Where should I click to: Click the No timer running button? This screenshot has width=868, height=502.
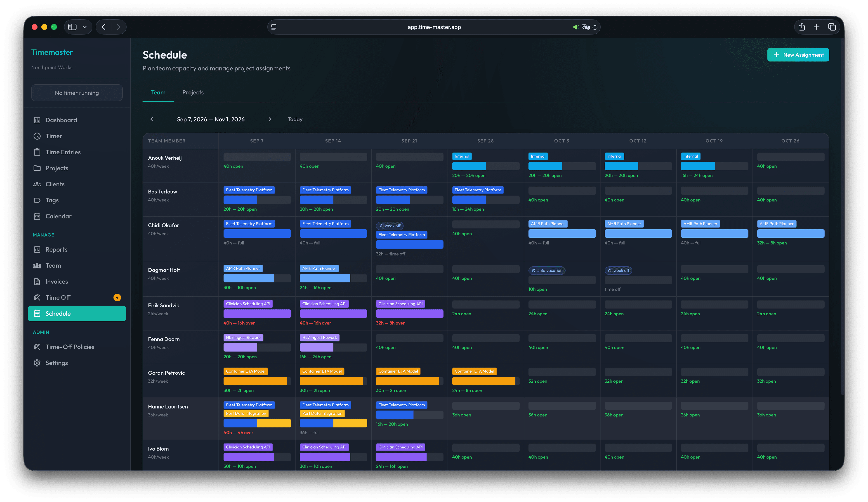click(x=76, y=93)
